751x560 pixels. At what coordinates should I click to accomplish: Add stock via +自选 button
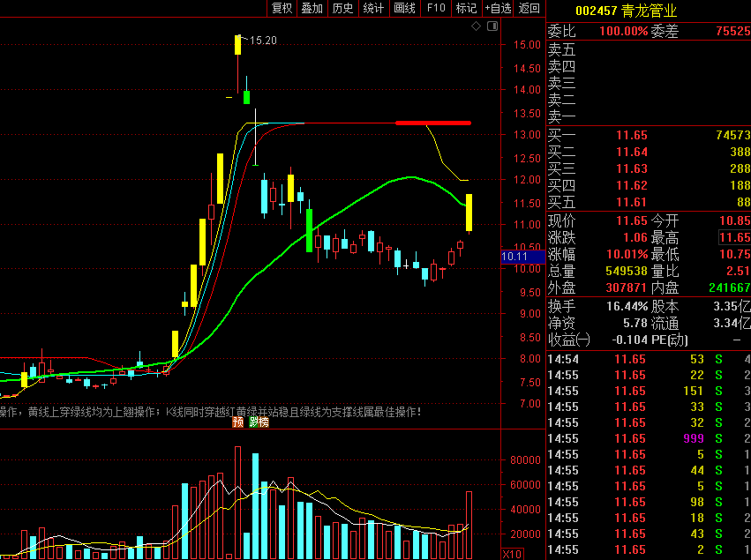point(498,8)
